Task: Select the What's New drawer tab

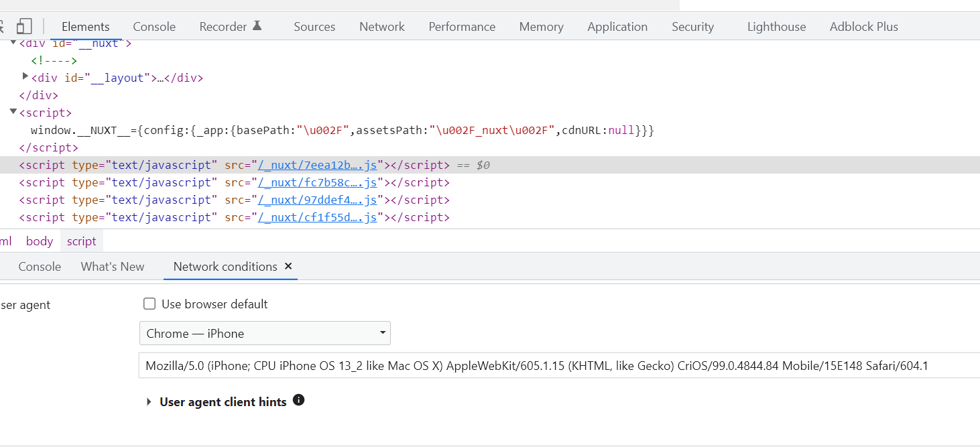Action: (x=113, y=267)
